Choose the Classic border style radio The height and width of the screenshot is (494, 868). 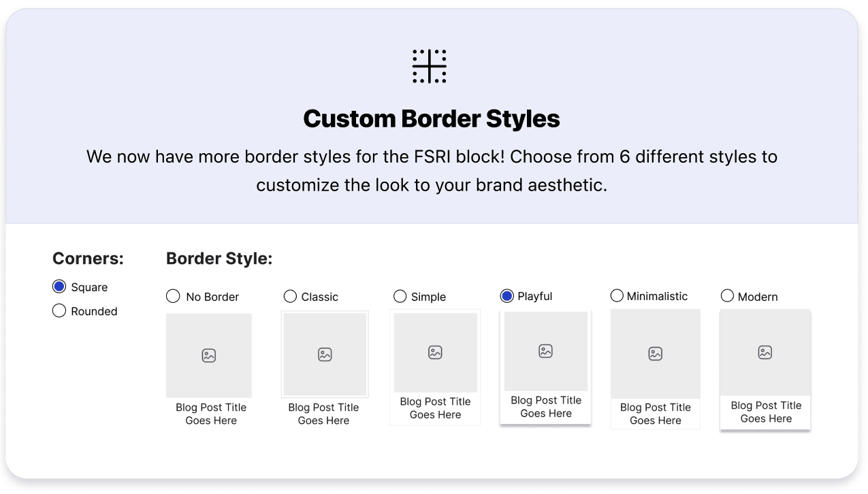290,296
